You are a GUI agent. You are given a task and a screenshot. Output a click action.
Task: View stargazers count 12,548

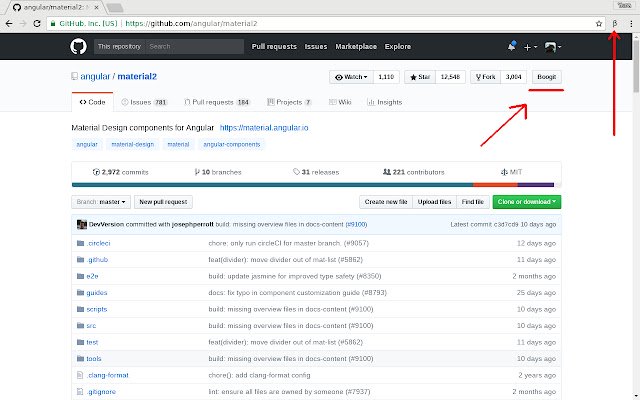[x=450, y=77]
